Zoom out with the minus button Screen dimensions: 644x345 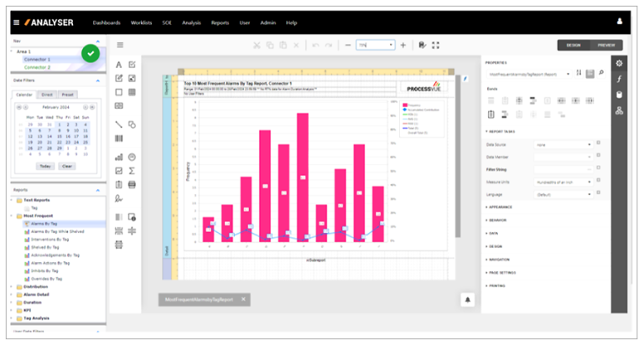pyautogui.click(x=348, y=45)
